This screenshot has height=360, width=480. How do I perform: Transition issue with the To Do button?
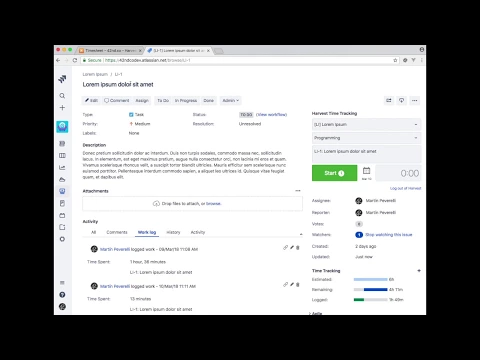coord(163,100)
